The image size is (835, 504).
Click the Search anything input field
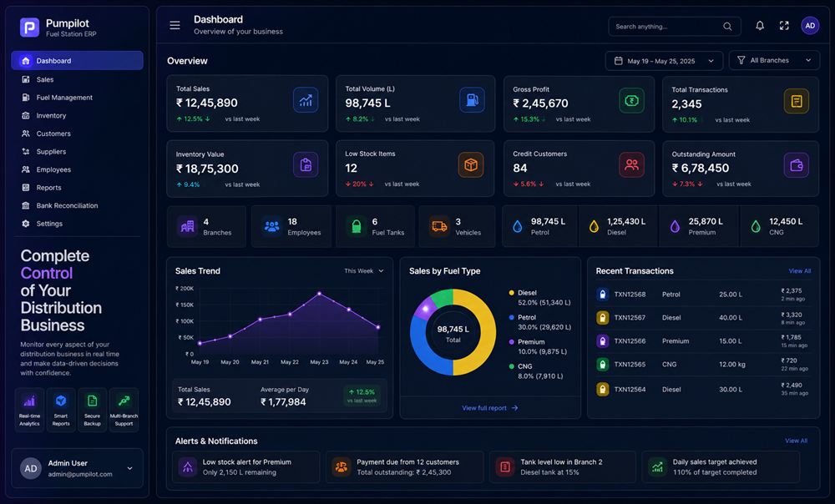click(674, 26)
